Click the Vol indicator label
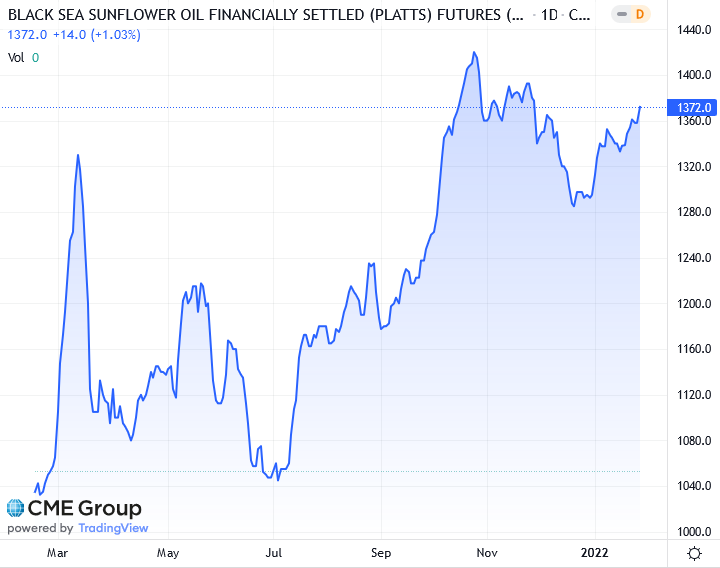The width and height of the screenshot is (720, 568). 16,57
